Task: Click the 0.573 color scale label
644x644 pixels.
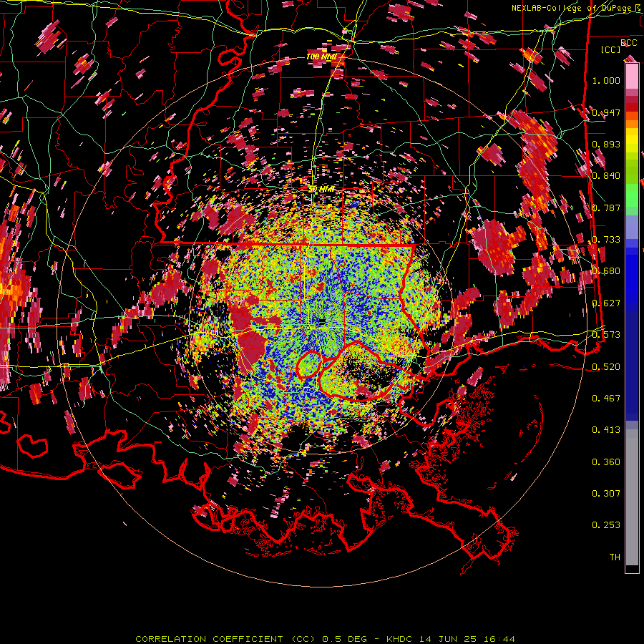Action: (606, 335)
